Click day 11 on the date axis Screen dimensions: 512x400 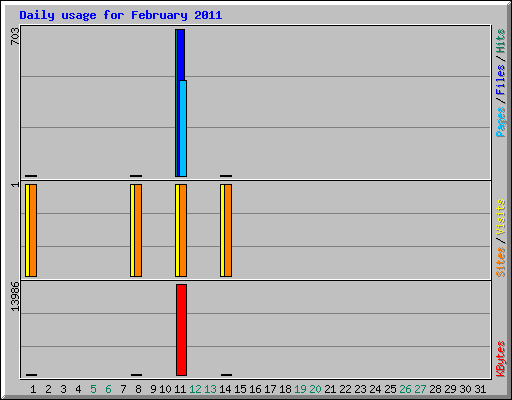tap(180, 389)
